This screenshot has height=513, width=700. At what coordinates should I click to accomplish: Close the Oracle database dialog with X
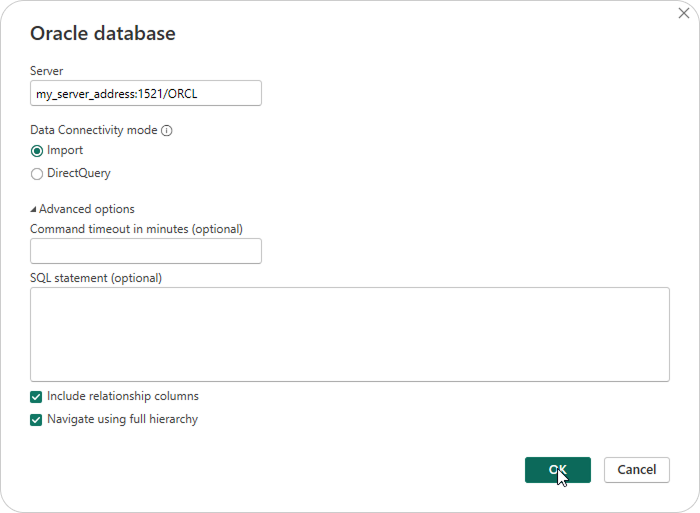coord(683,14)
